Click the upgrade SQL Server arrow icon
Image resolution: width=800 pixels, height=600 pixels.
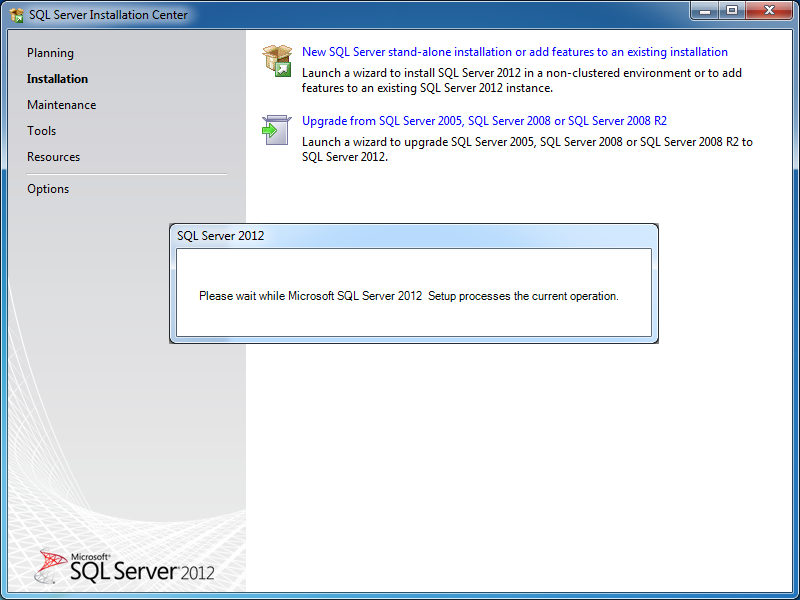tap(277, 130)
